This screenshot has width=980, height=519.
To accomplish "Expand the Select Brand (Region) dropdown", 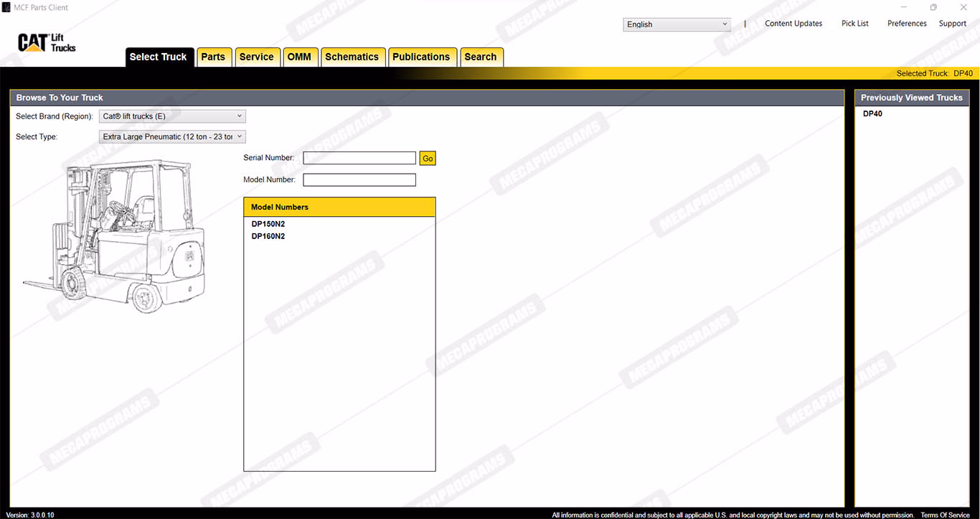I will (172, 116).
